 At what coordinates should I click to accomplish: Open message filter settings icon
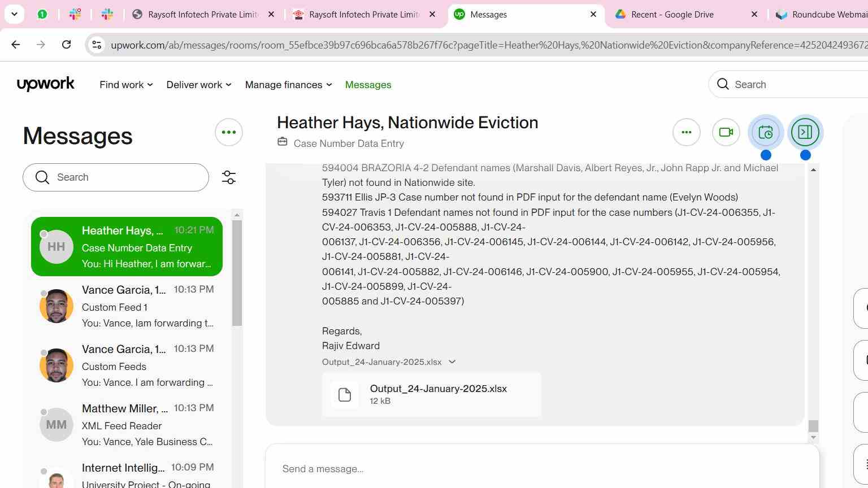(229, 177)
